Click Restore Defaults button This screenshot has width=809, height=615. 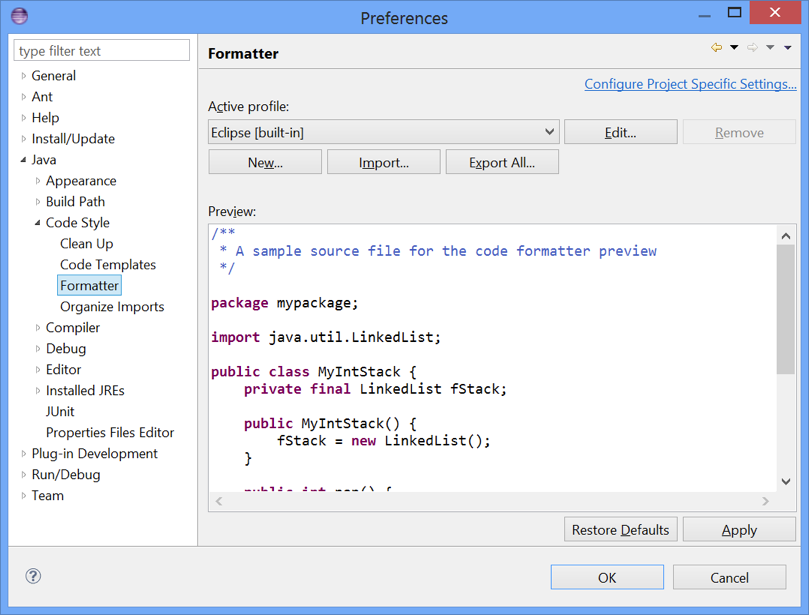[x=621, y=530]
